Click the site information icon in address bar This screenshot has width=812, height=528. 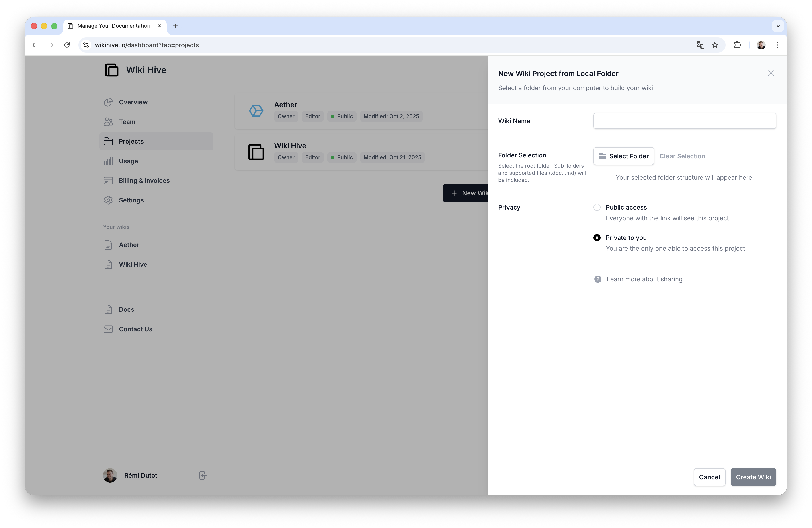(x=86, y=45)
